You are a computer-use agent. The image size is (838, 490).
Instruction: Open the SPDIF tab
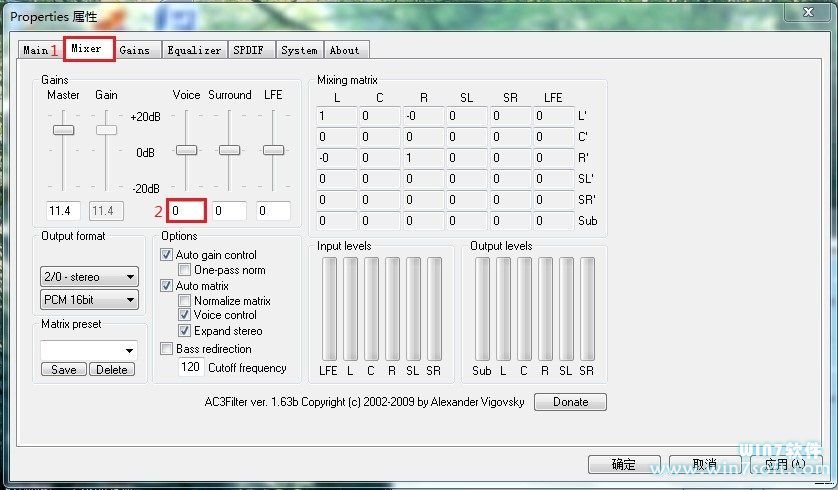click(250, 50)
